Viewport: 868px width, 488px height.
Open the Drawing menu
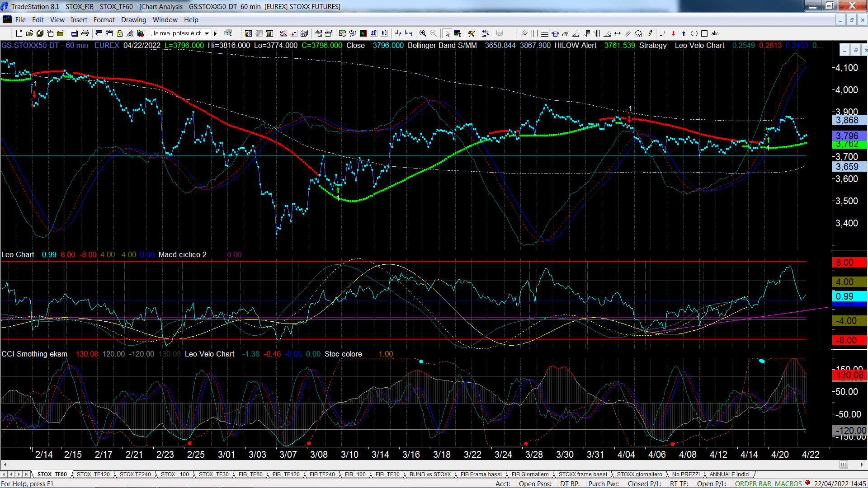[x=134, y=19]
